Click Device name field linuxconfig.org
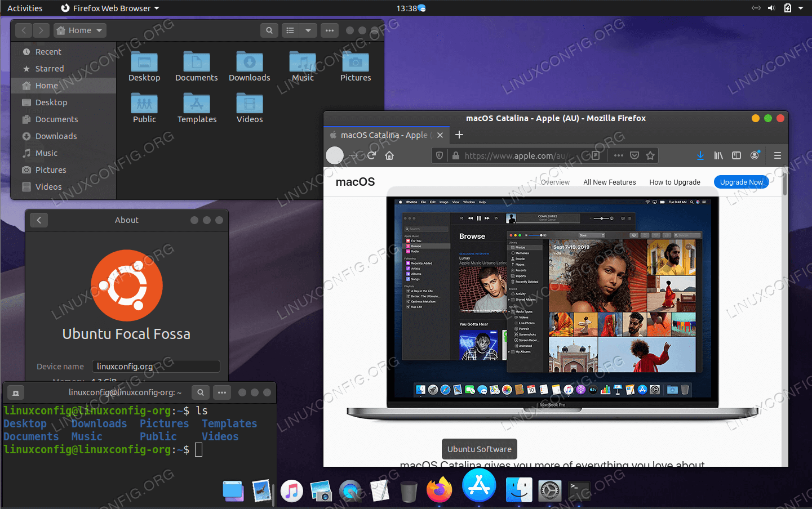812x509 pixels. pos(156,366)
